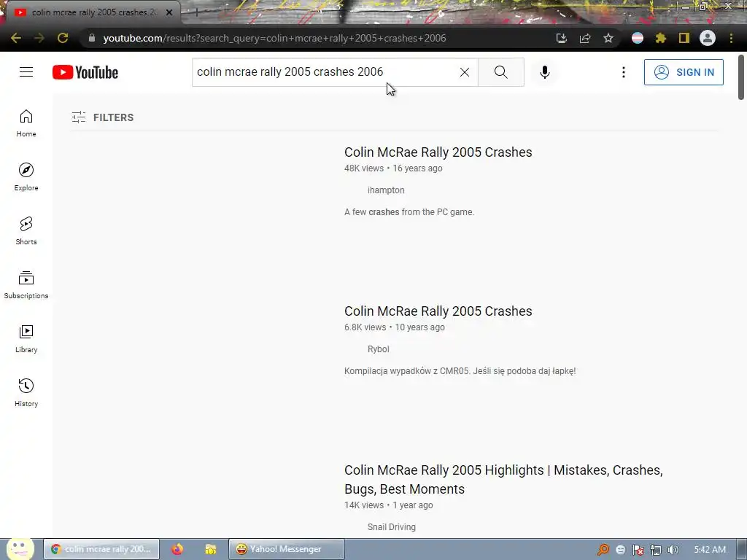Open the Rybol channel
Screen dimensions: 747x560
[x=379, y=349]
